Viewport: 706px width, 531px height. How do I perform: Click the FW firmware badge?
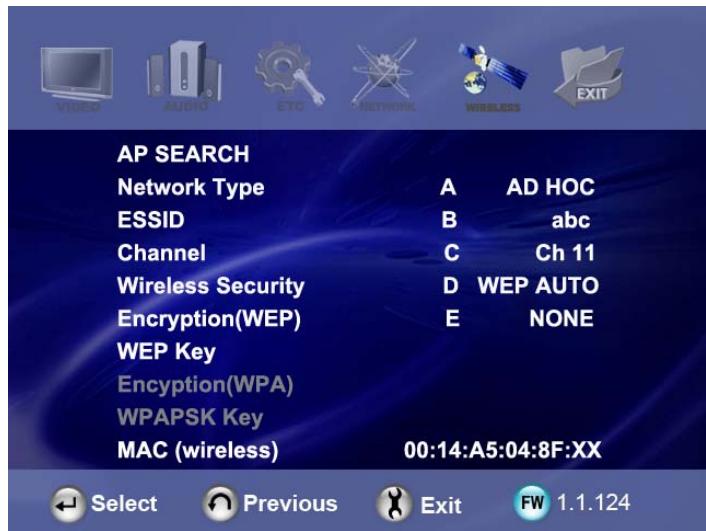(524, 501)
